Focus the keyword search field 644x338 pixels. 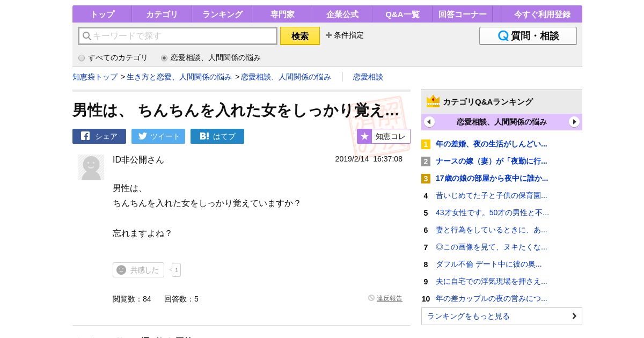point(178,36)
